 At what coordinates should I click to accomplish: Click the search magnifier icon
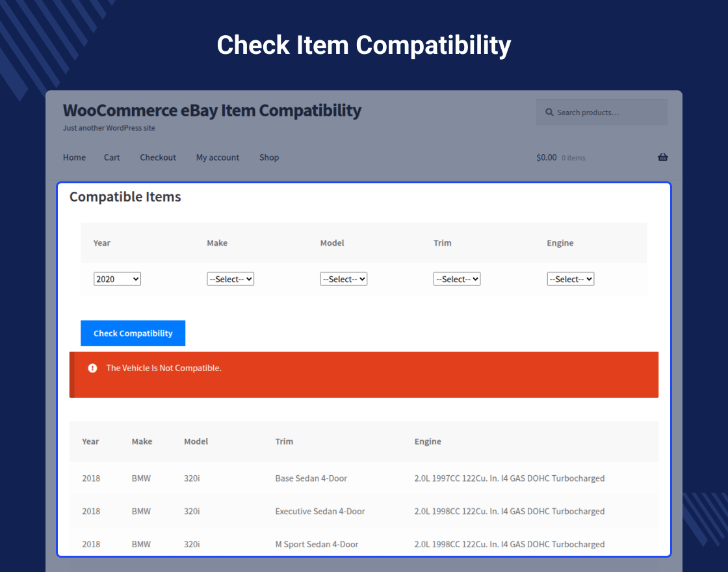pos(549,112)
